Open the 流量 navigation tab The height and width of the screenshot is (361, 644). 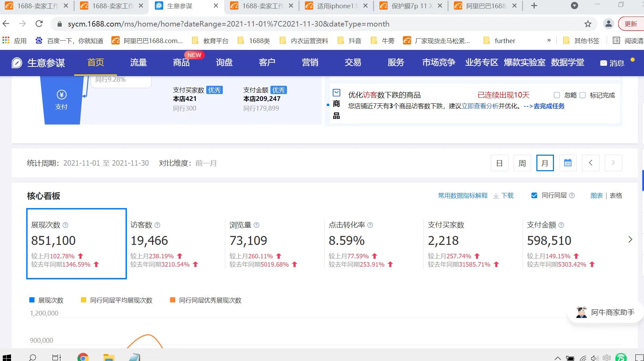pyautogui.click(x=138, y=62)
